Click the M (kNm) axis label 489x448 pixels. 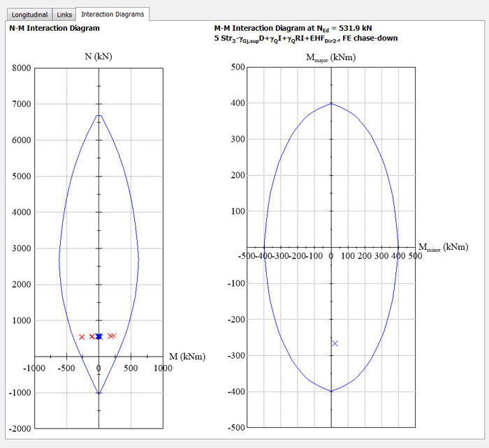187,356
